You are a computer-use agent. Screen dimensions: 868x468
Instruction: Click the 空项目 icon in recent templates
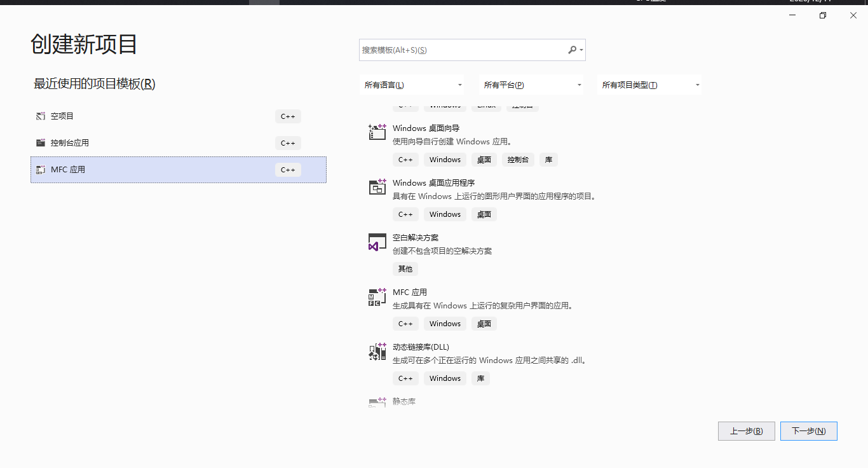pos(41,116)
